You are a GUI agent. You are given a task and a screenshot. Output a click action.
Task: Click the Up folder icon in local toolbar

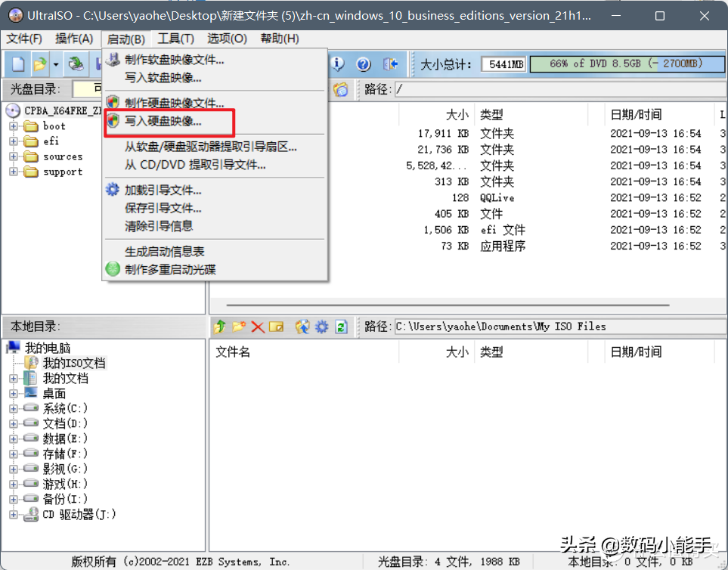(x=219, y=327)
